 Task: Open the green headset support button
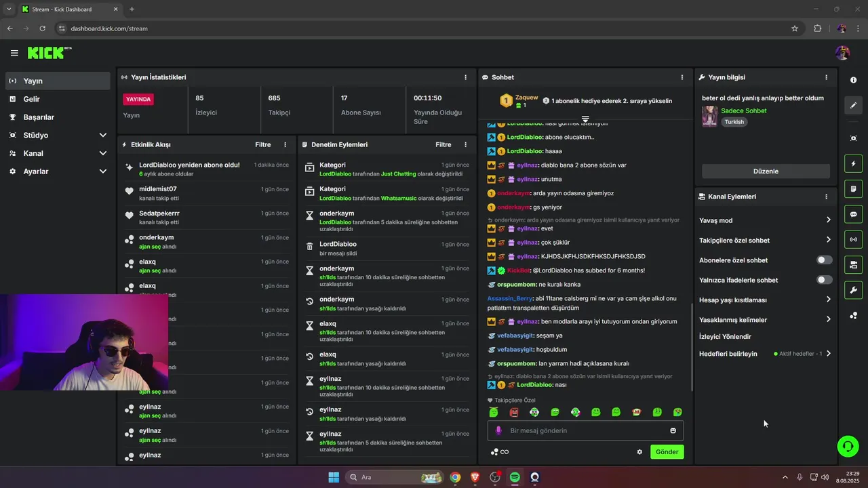tap(848, 446)
